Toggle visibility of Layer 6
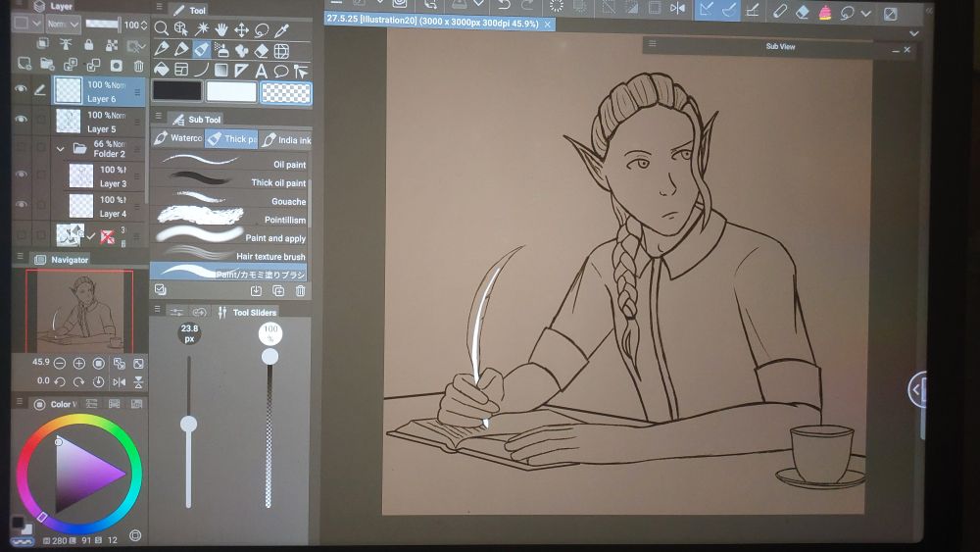Viewport: 980px width, 552px height. click(21, 89)
